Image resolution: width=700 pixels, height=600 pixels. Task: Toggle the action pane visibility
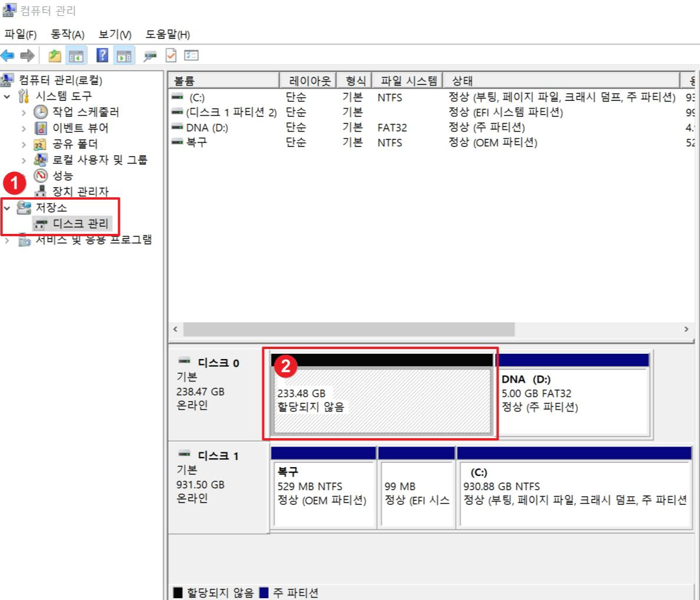point(126,56)
